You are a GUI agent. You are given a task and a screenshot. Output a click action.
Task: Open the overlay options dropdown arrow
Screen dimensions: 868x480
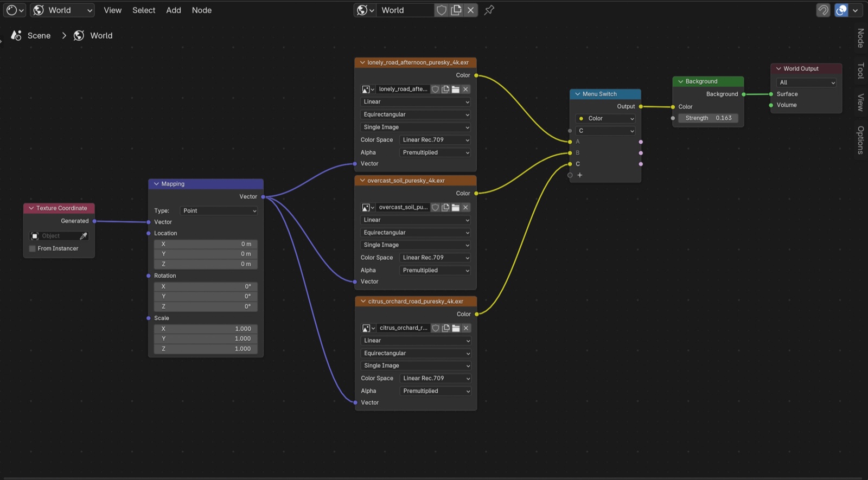click(x=856, y=10)
